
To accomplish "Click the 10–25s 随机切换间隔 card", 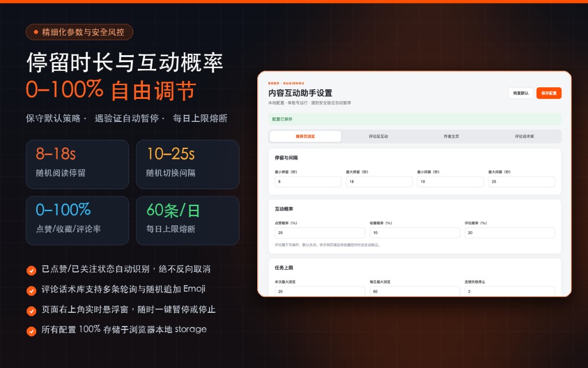I will coord(188,164).
